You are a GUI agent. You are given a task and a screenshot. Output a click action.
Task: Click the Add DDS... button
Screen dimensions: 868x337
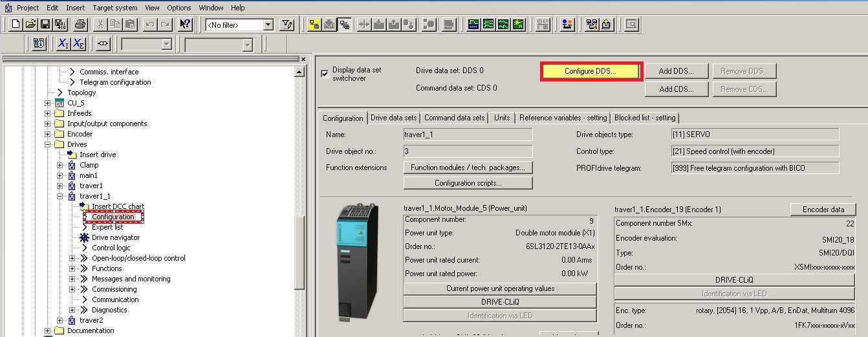coord(676,71)
